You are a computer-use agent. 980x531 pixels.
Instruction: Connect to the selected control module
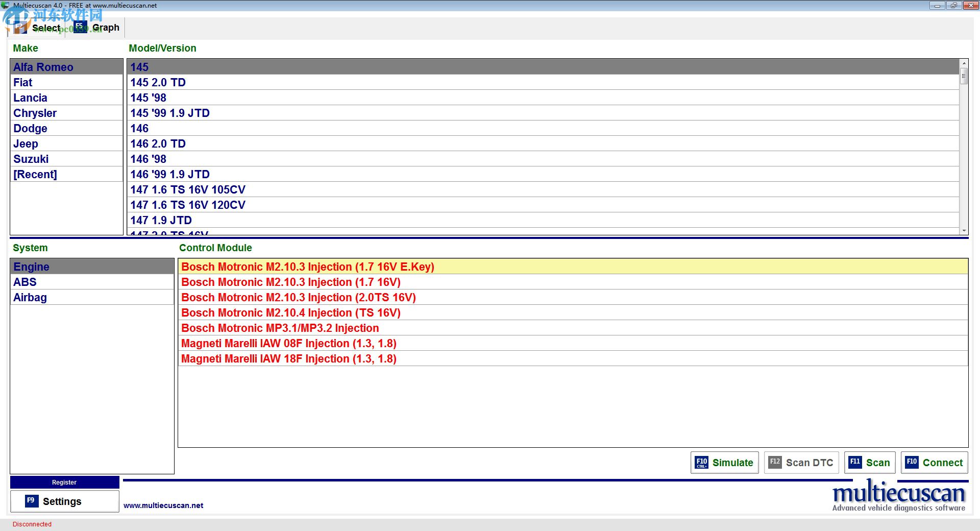(x=934, y=463)
